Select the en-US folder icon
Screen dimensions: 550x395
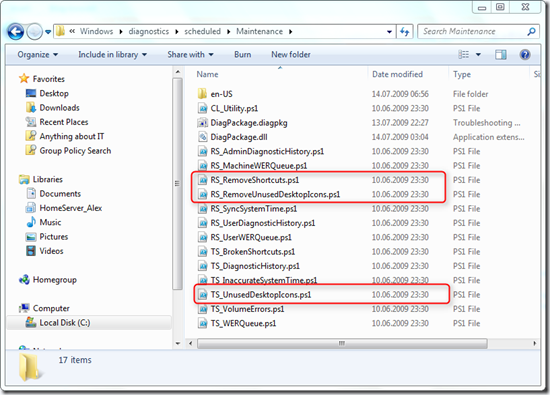coord(202,94)
